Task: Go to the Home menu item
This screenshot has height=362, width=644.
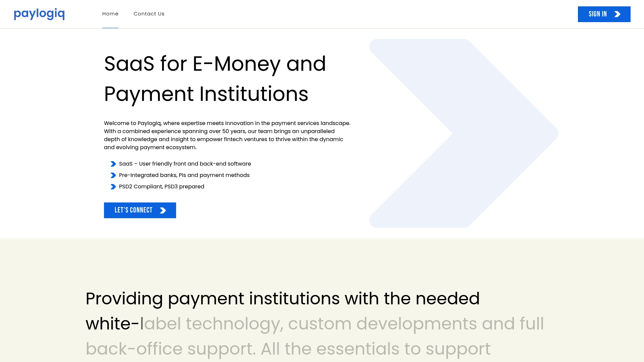Action: (110, 14)
